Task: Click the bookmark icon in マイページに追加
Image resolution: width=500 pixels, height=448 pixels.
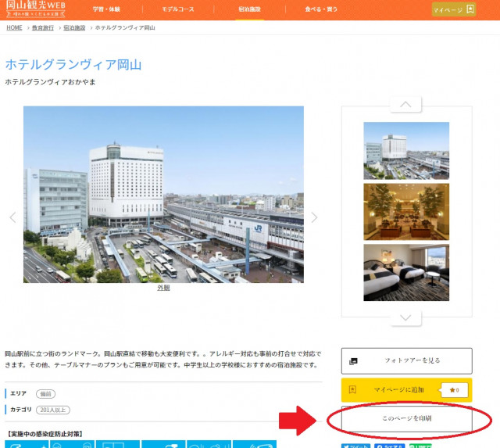Action: [352, 389]
